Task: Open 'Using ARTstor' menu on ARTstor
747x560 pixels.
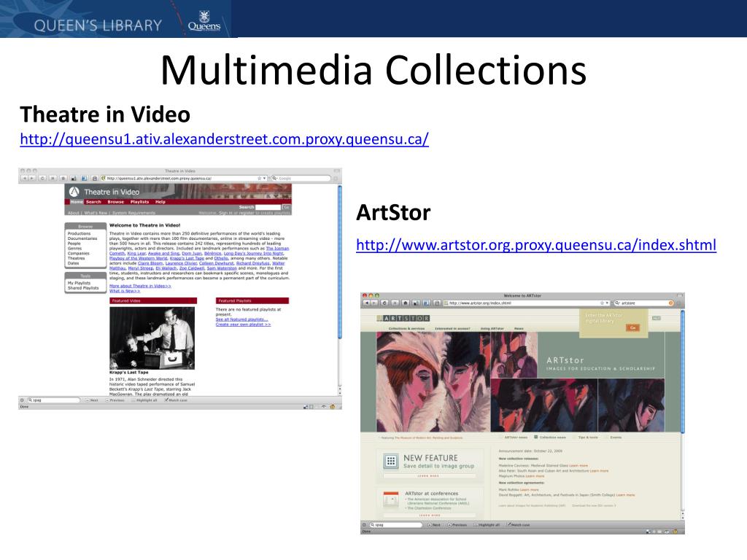Action: (x=492, y=329)
